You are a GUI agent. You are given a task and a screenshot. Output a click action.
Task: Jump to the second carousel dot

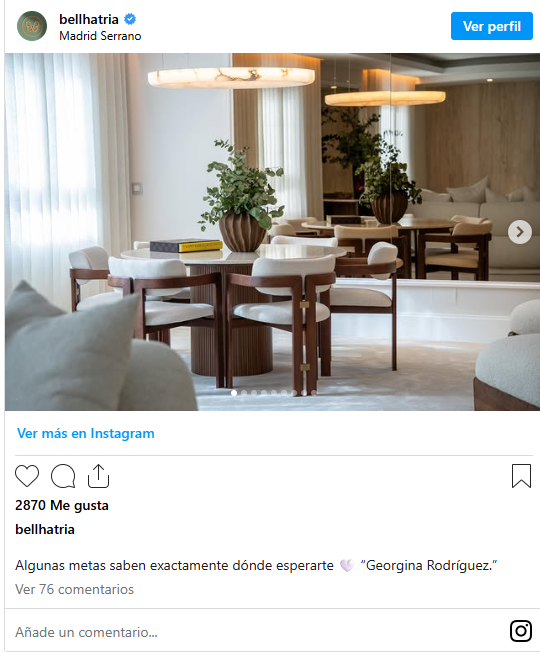(244, 393)
